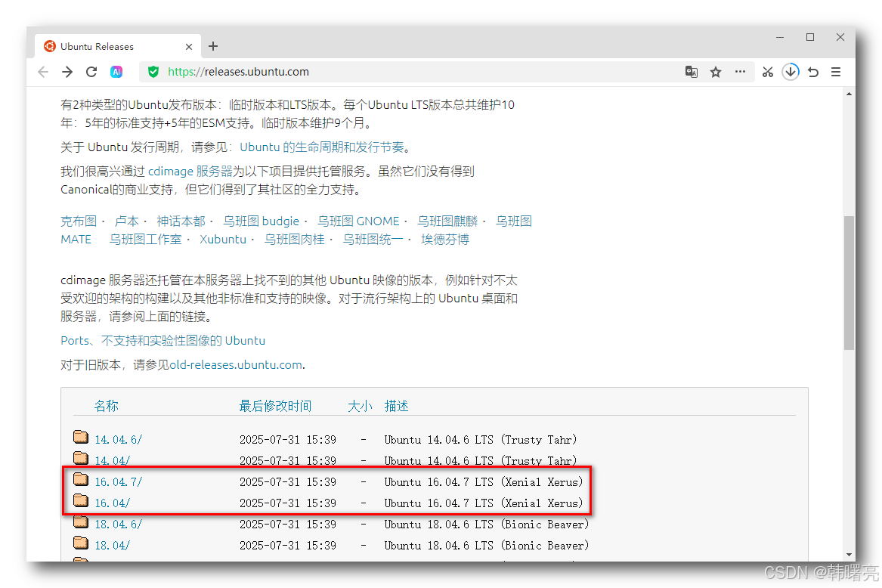
Task: Click folder icon for 14.04.6/
Action: click(x=81, y=437)
